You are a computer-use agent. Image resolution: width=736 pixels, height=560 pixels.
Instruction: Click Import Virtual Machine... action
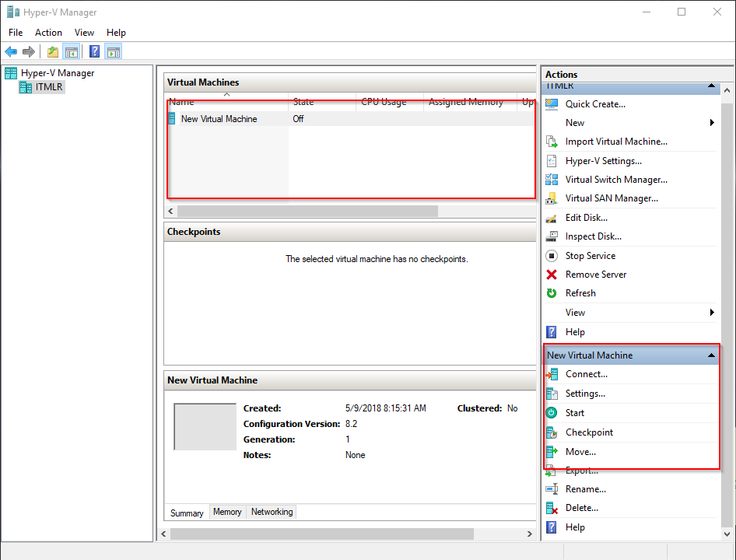pyautogui.click(x=616, y=142)
